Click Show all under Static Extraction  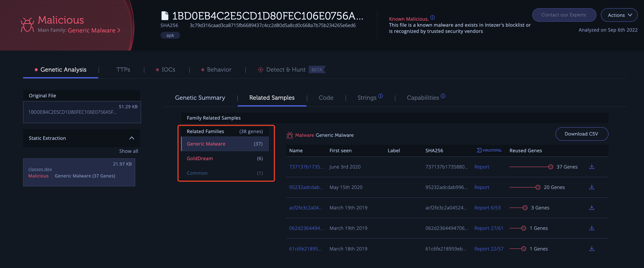(129, 151)
